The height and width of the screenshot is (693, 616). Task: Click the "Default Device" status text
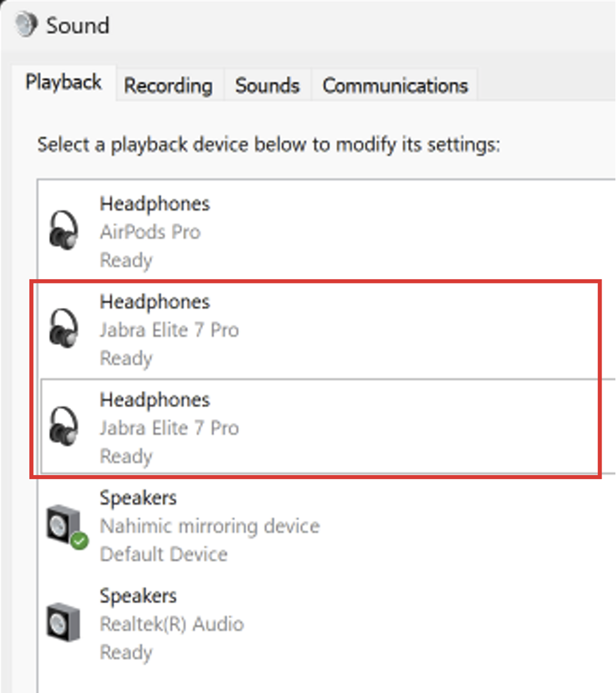163,554
